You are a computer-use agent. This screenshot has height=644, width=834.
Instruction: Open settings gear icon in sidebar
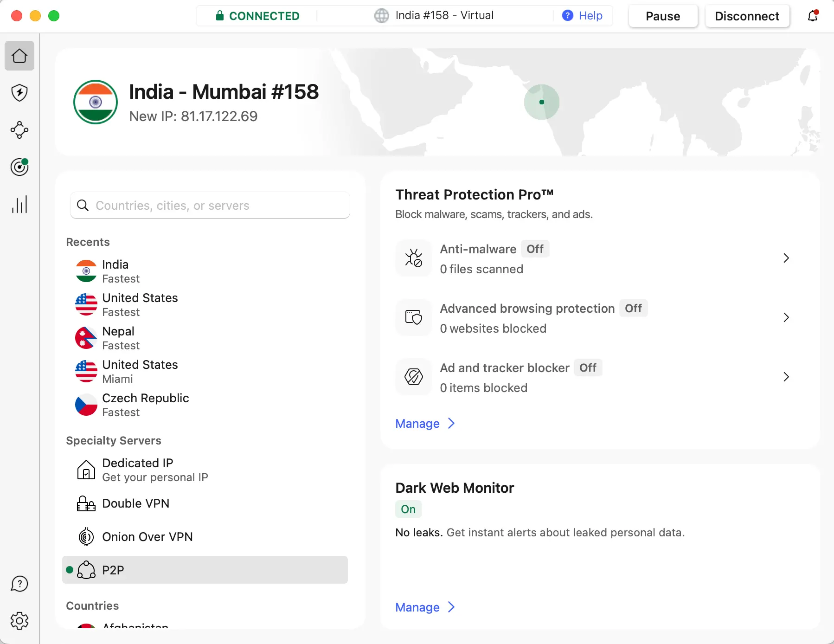click(19, 621)
